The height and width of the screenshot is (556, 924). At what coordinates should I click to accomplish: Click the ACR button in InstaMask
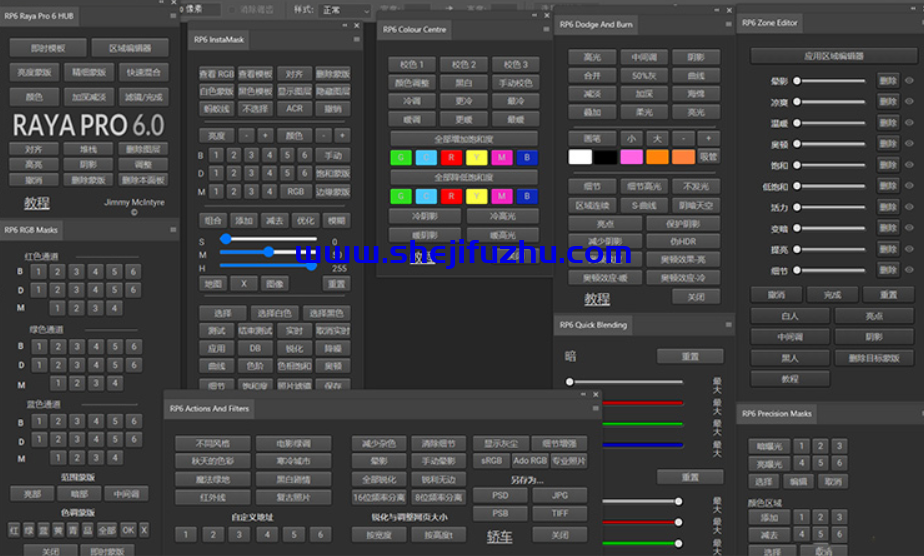pos(295,108)
